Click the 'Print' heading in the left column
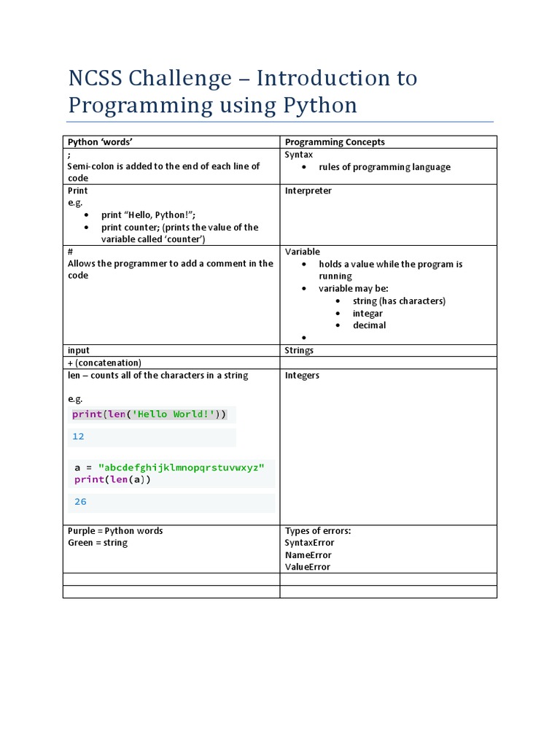The height and width of the screenshot is (747, 560). pos(77,190)
